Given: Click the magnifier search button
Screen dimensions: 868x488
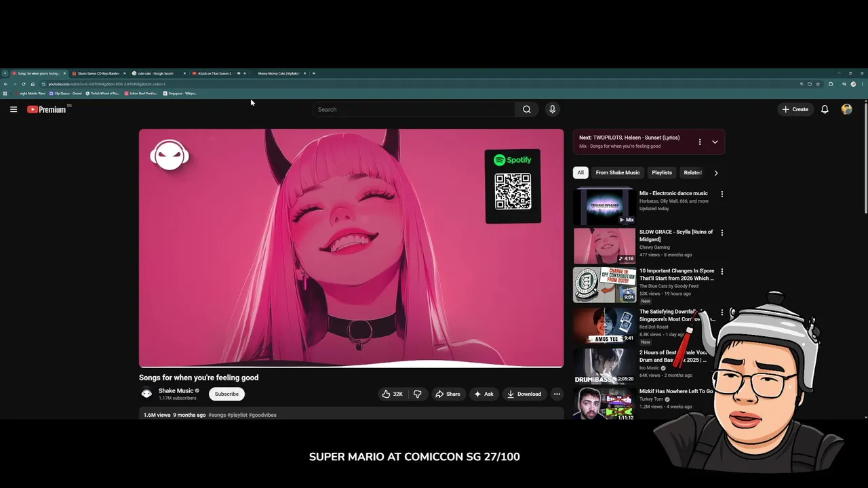Looking at the screenshot, I should (527, 109).
